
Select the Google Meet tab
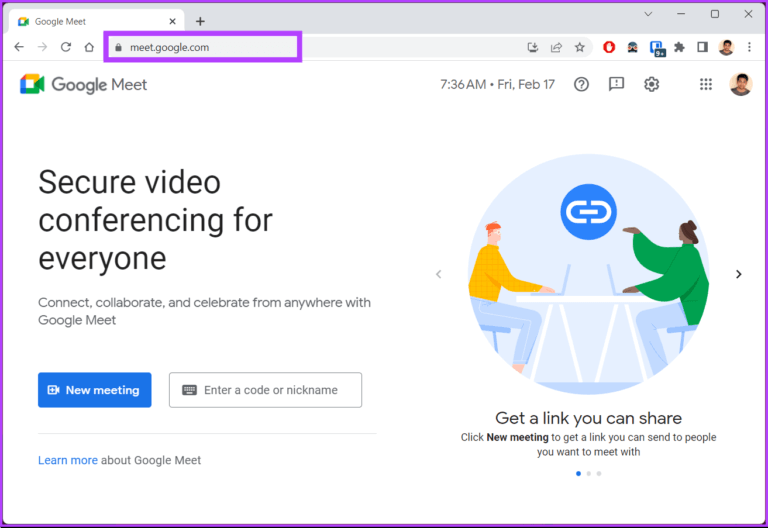click(x=96, y=22)
